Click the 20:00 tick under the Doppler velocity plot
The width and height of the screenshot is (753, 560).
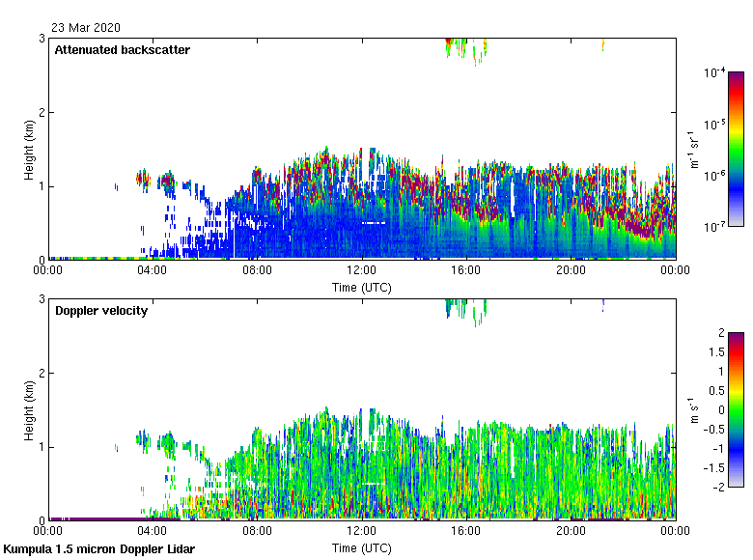point(571,532)
